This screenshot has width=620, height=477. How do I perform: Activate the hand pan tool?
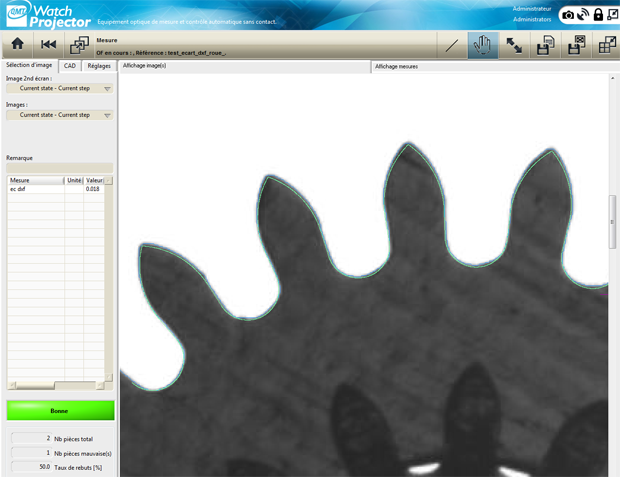click(x=483, y=45)
